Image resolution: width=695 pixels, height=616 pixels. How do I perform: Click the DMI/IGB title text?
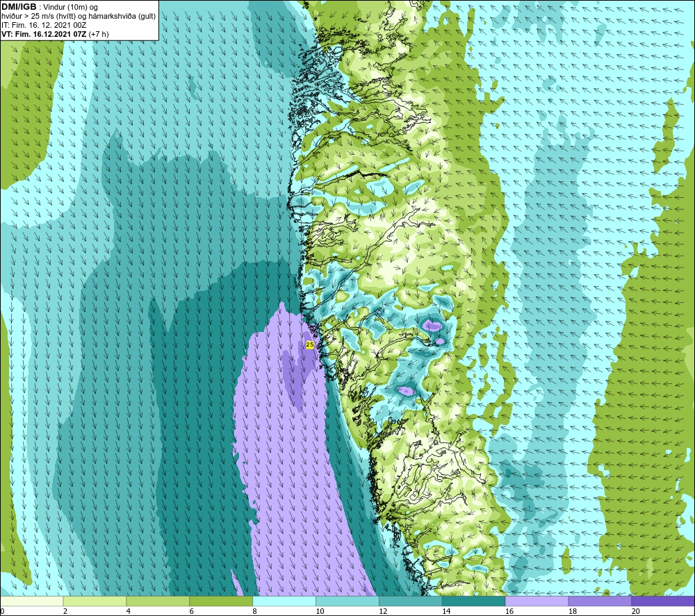tap(19, 7)
